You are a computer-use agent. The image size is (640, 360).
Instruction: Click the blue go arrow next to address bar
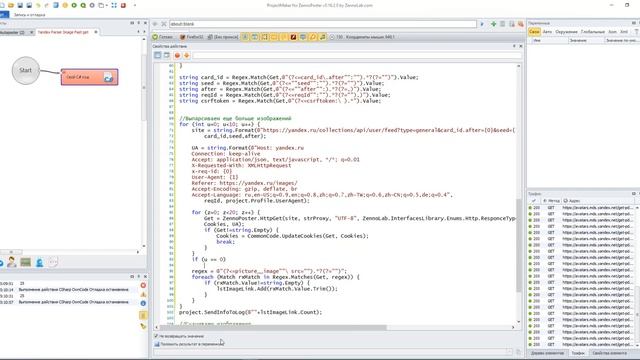[482, 24]
